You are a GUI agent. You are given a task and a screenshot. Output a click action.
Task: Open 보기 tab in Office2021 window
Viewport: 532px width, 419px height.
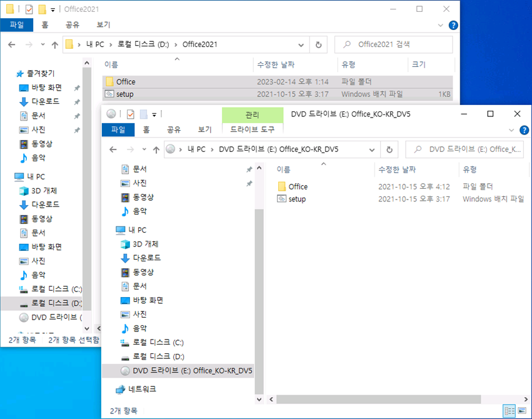pos(103,25)
